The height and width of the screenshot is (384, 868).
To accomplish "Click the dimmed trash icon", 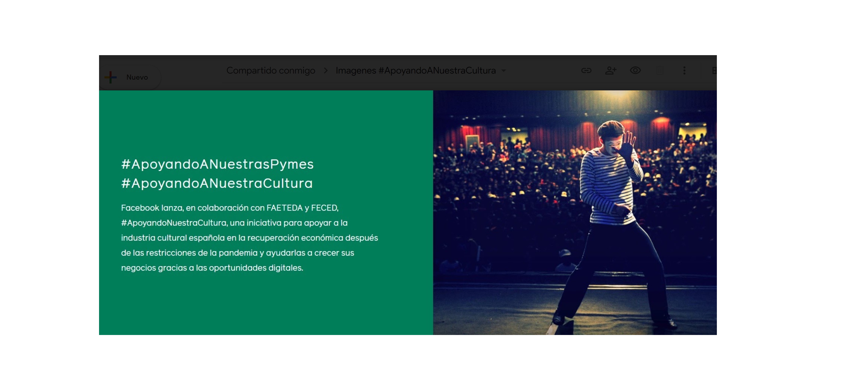I will tap(660, 70).
